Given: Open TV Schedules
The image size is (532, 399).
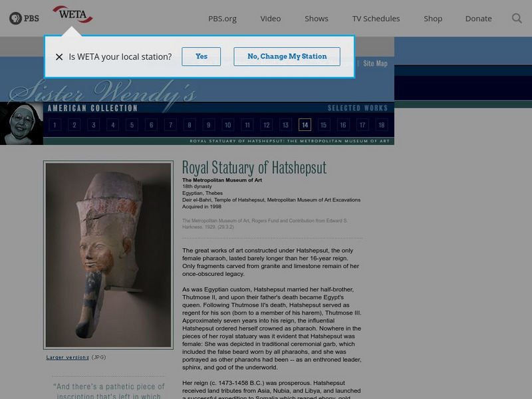Looking at the screenshot, I should pos(376,19).
